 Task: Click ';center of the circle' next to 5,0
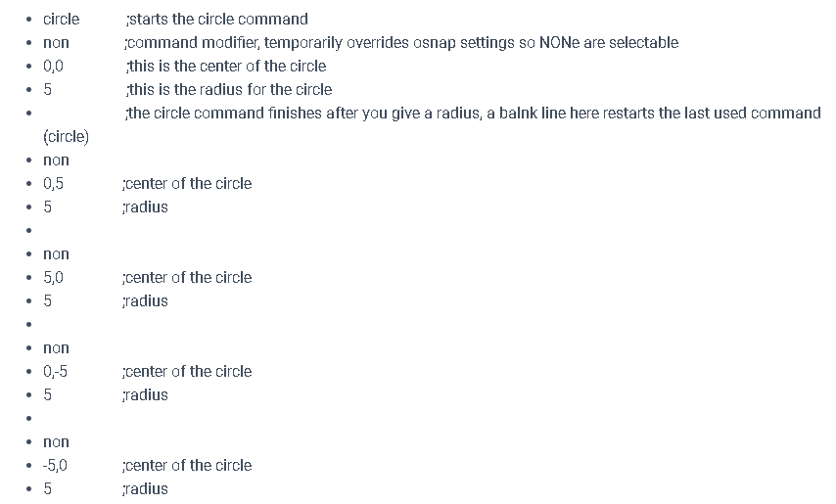tap(187, 278)
